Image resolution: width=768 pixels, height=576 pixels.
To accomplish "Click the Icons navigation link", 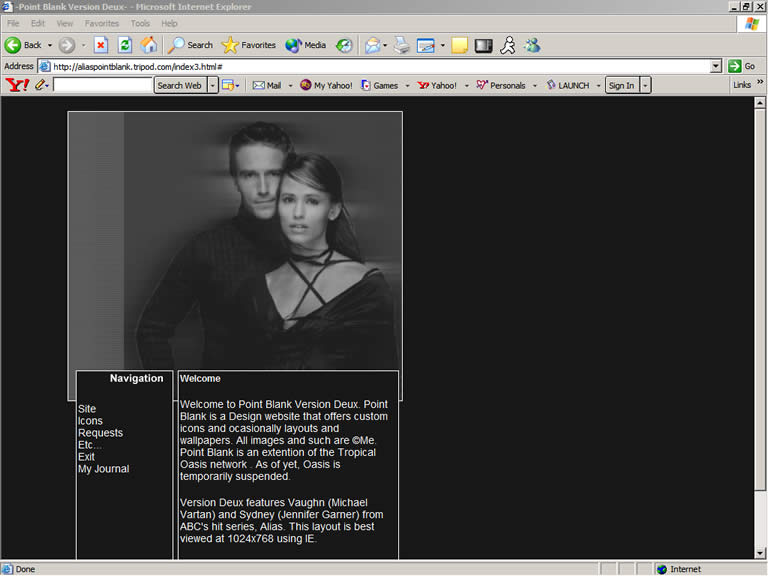I will pyautogui.click(x=90, y=421).
